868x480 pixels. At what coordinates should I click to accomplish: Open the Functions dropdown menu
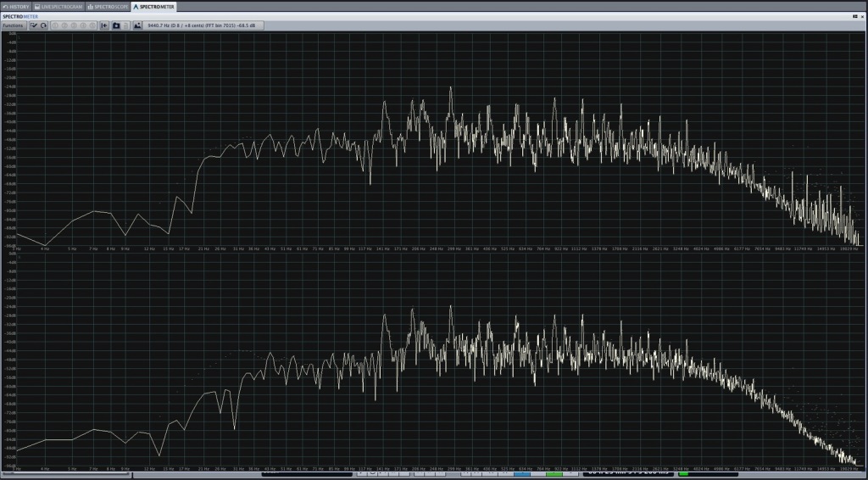pos(13,25)
